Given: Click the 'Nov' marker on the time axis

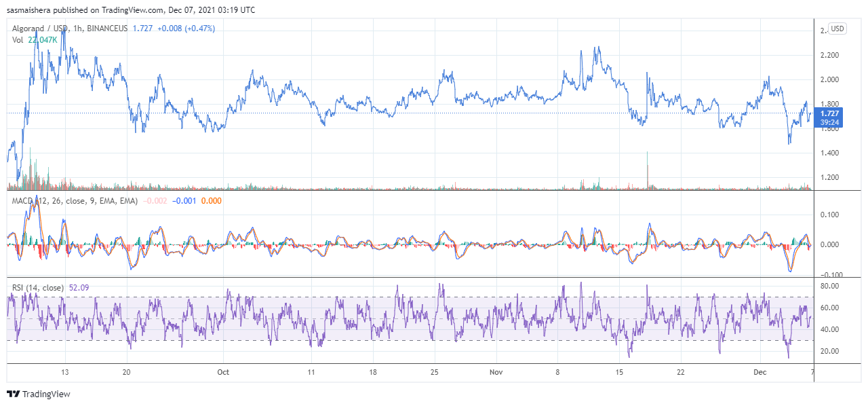Looking at the screenshot, I should point(496,372).
